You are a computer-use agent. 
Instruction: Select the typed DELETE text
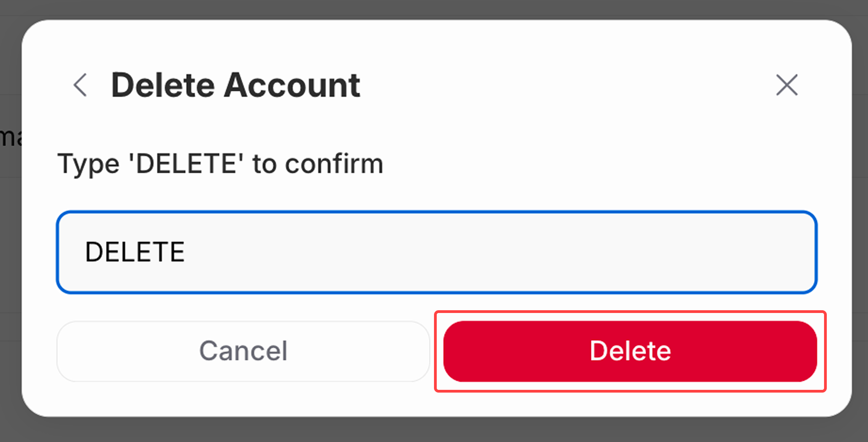point(135,251)
